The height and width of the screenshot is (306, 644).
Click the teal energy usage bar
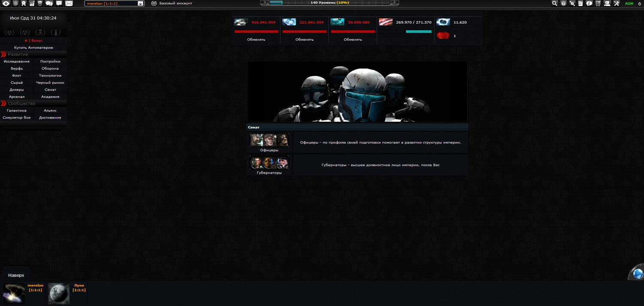pos(419,31)
